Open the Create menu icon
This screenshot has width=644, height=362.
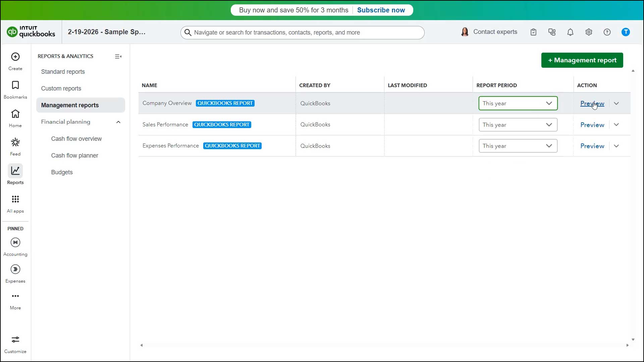(15, 57)
